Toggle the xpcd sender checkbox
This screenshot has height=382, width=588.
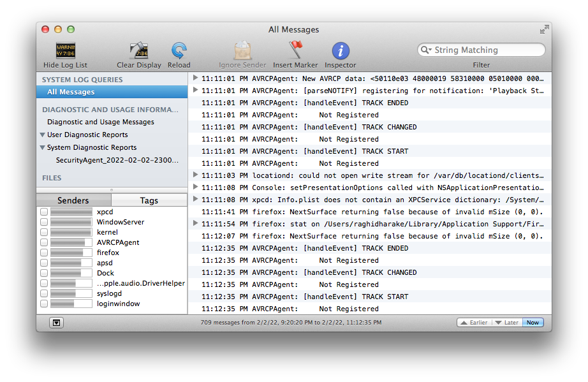tap(44, 212)
